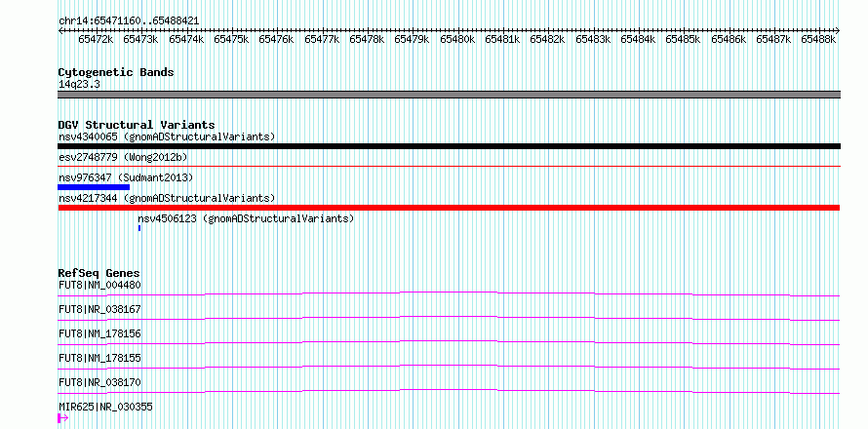Select the FUT8|NM_004480 transcript label

(99, 285)
